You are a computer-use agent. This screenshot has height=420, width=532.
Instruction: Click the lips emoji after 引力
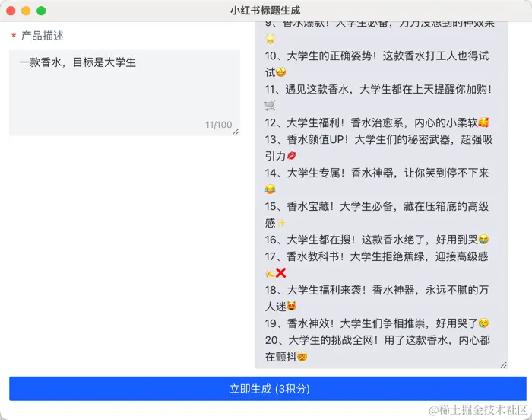[x=291, y=156]
